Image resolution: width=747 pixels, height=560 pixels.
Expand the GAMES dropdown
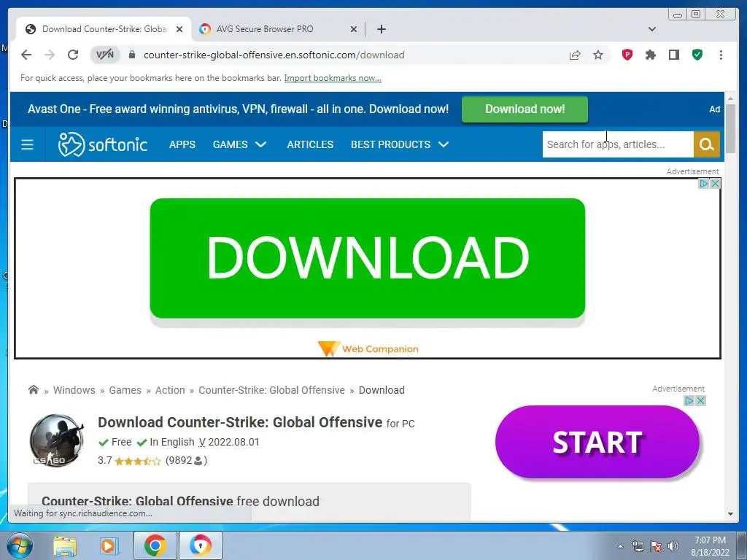point(239,144)
